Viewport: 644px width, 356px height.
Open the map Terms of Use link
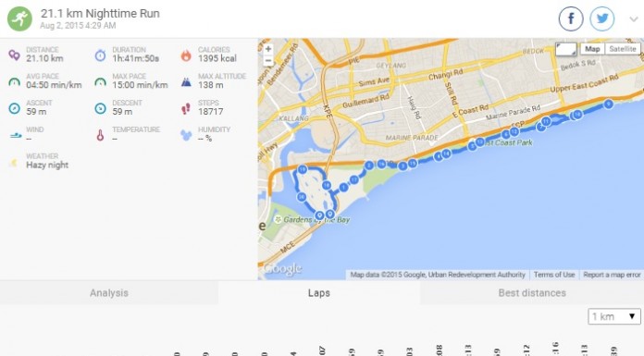(553, 275)
